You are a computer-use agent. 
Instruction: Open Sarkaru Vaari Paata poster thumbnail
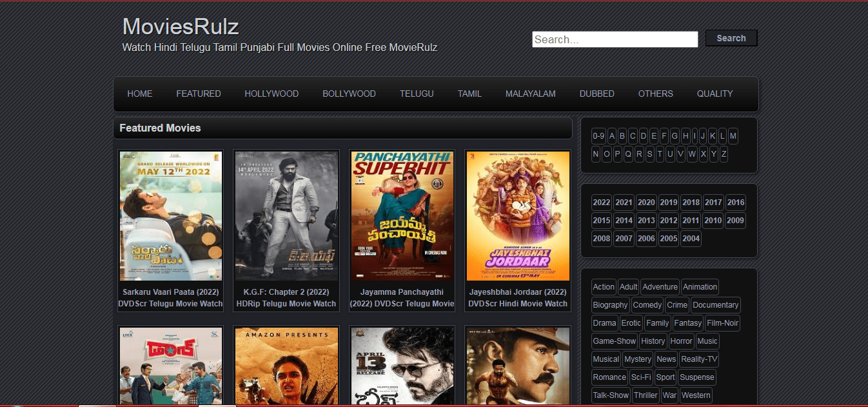click(x=171, y=216)
